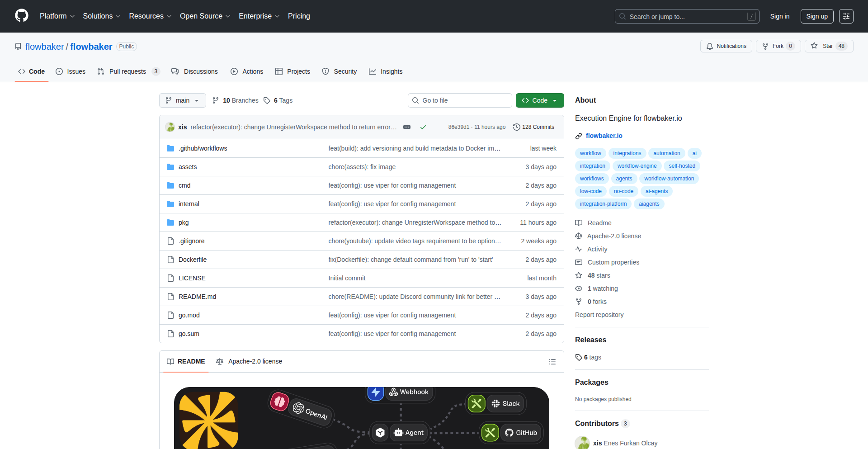868x449 pixels.
Task: Click the tag icon under Releases
Action: point(579,357)
